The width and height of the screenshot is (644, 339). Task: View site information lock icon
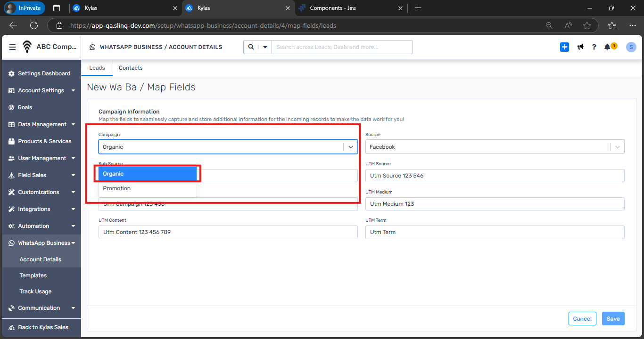pyautogui.click(x=58, y=25)
